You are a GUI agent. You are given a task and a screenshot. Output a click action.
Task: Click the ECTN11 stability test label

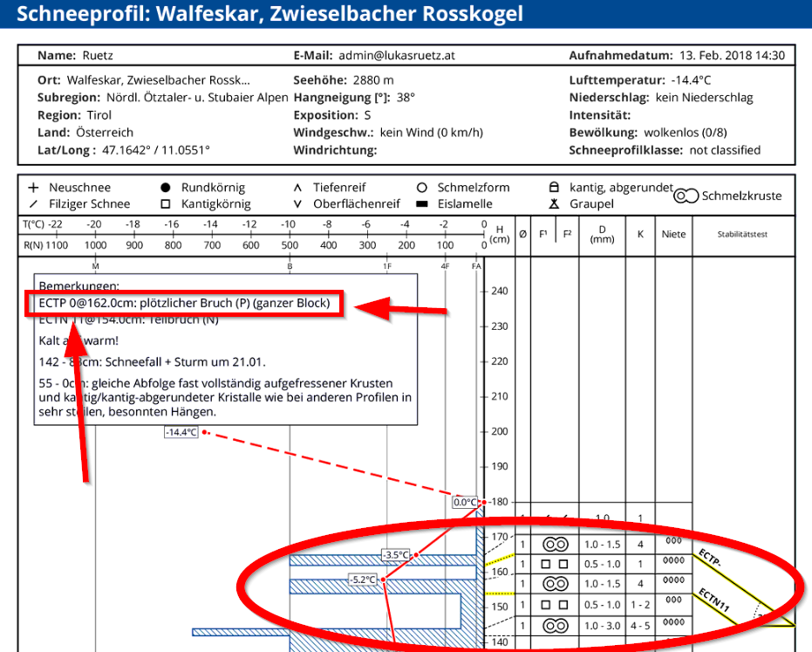[714, 601]
